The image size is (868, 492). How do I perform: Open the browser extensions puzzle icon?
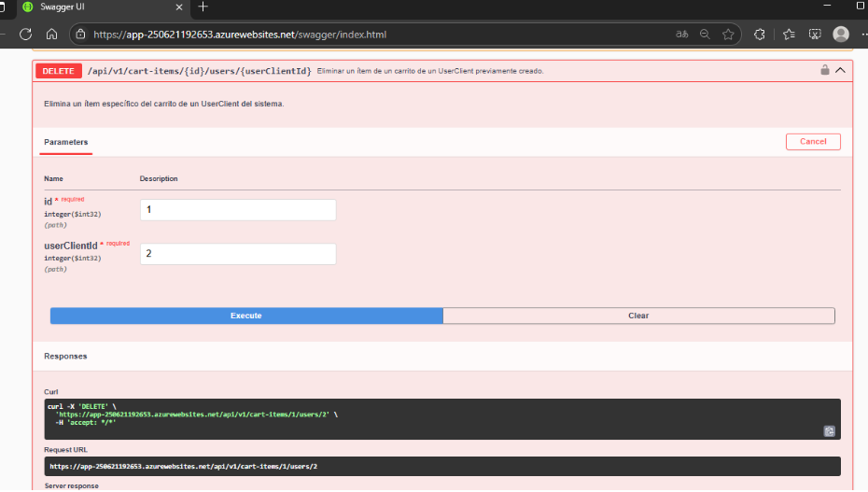760,35
